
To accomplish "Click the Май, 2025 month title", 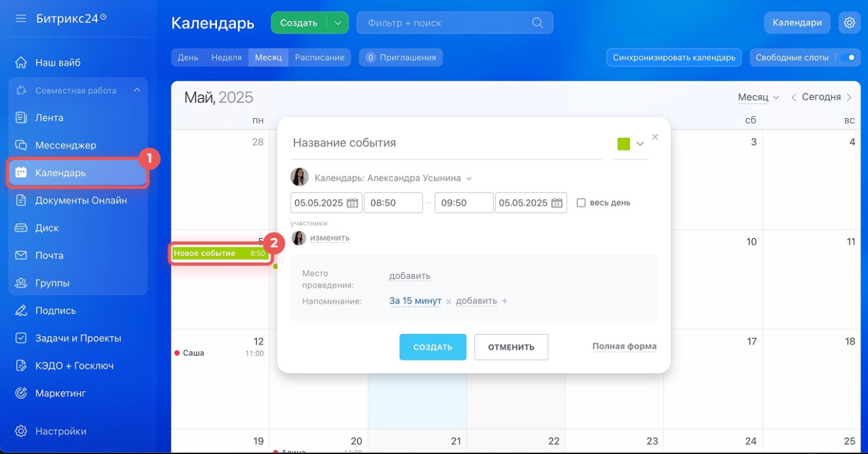I will (218, 98).
